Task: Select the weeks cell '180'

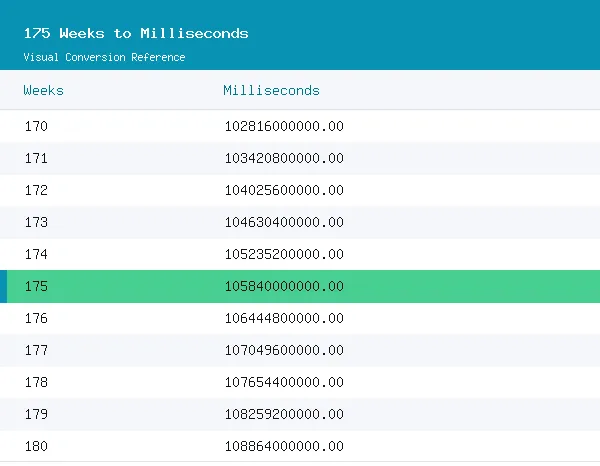Action: coord(36,446)
